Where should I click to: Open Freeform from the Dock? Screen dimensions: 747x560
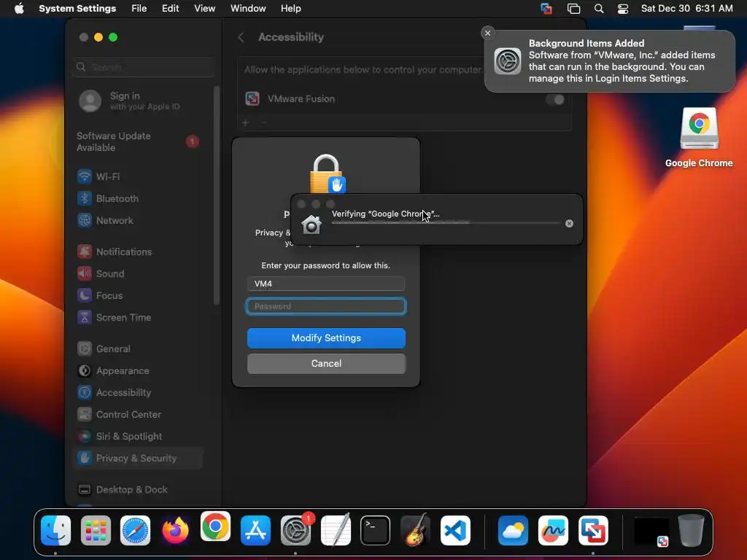[x=553, y=530]
